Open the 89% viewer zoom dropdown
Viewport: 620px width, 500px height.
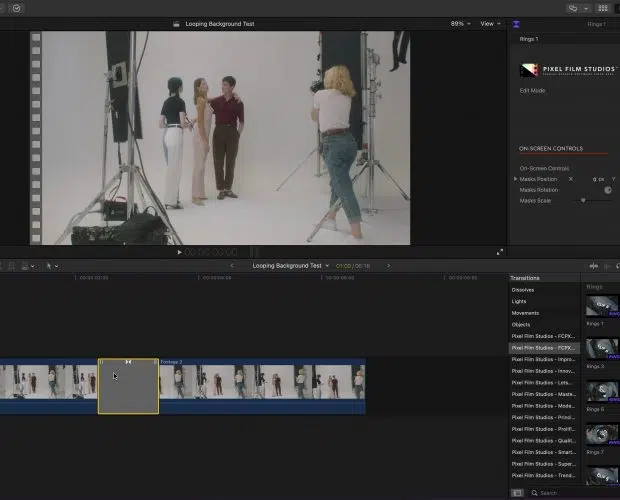coord(461,24)
